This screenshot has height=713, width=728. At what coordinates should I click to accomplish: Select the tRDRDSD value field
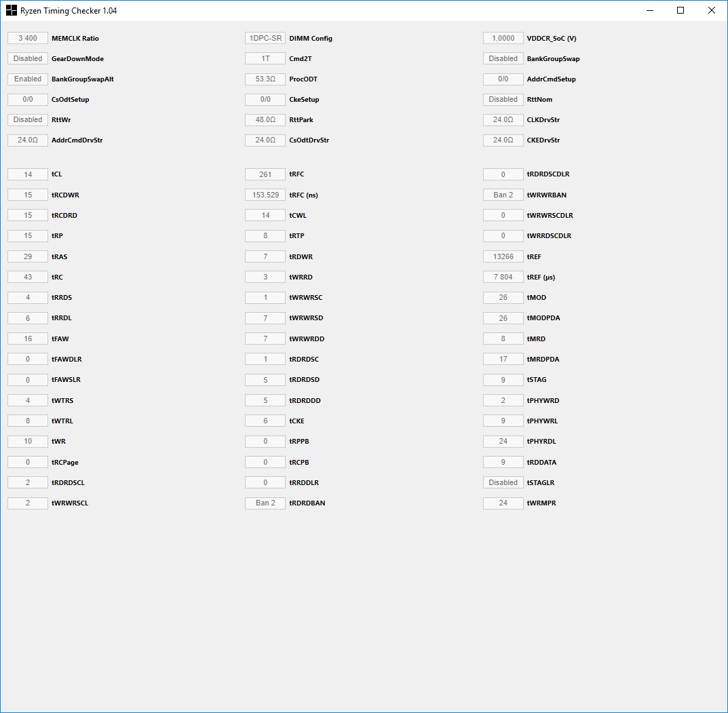[x=265, y=380]
